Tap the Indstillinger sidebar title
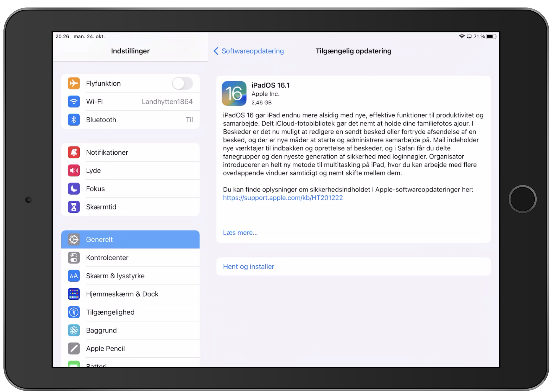This screenshot has width=552, height=392. click(130, 51)
